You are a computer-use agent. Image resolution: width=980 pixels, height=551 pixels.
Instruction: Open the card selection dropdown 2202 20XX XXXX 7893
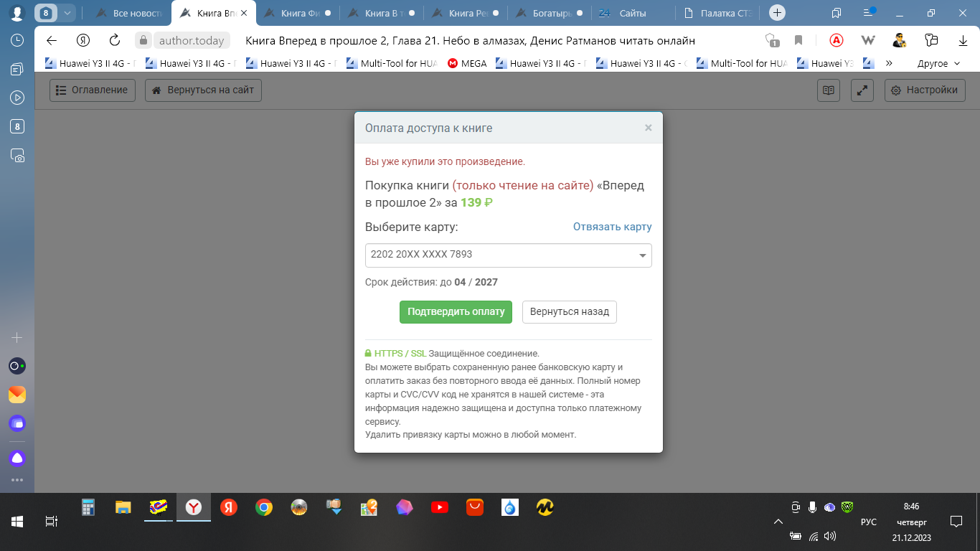508,255
